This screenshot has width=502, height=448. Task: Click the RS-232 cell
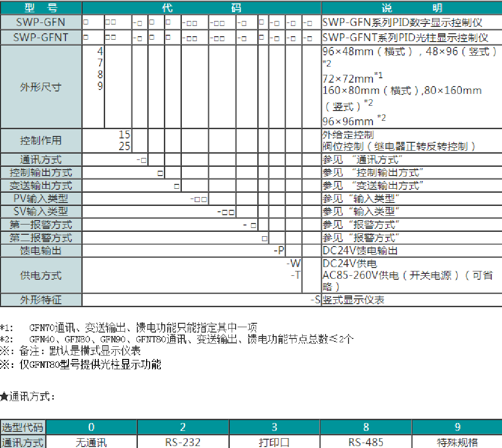click(x=183, y=442)
